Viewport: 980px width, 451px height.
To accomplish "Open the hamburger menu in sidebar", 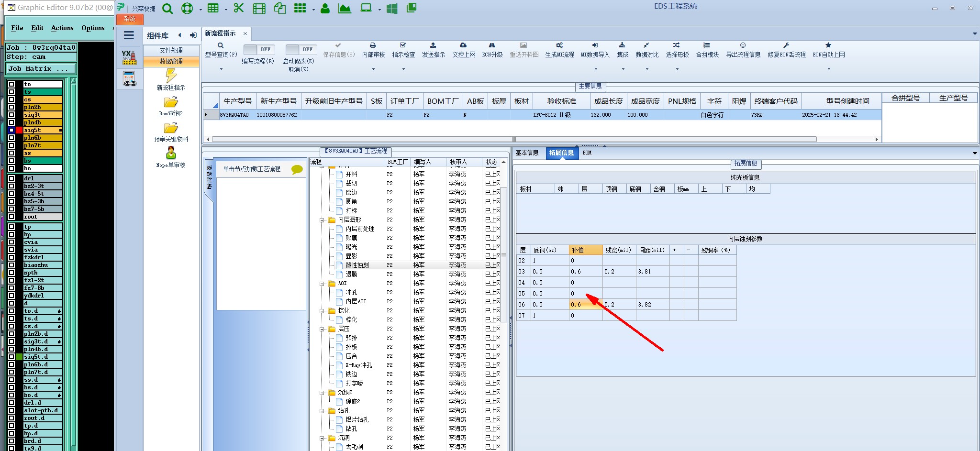I will tap(129, 35).
